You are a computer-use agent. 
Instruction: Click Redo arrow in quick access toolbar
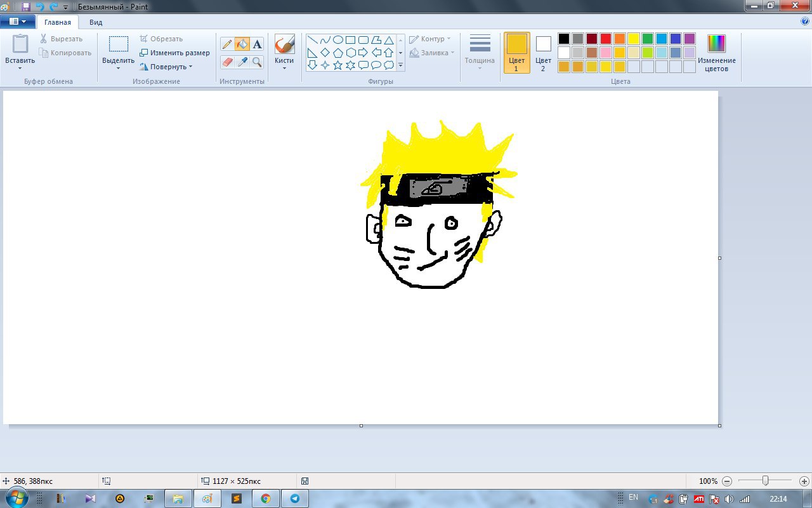(54, 7)
